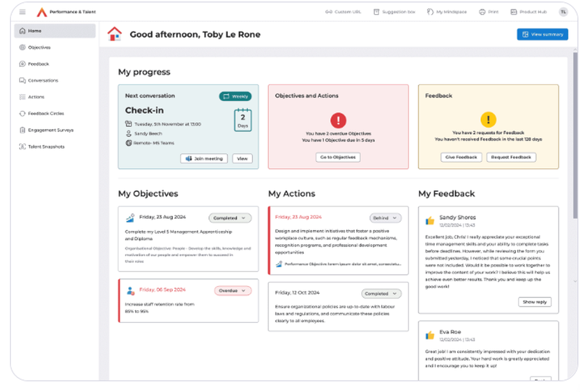Viewport: 580px width, 392px height.
Task: Click Go to Objectives
Action: point(338,157)
